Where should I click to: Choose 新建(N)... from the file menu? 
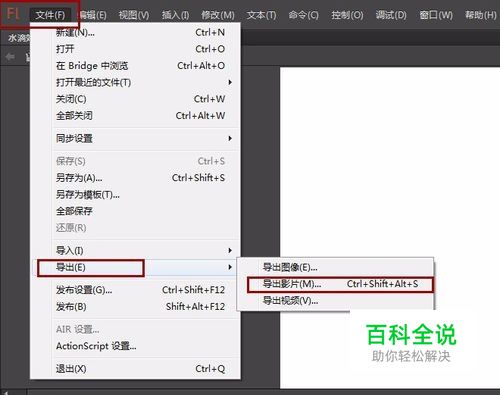point(135,33)
